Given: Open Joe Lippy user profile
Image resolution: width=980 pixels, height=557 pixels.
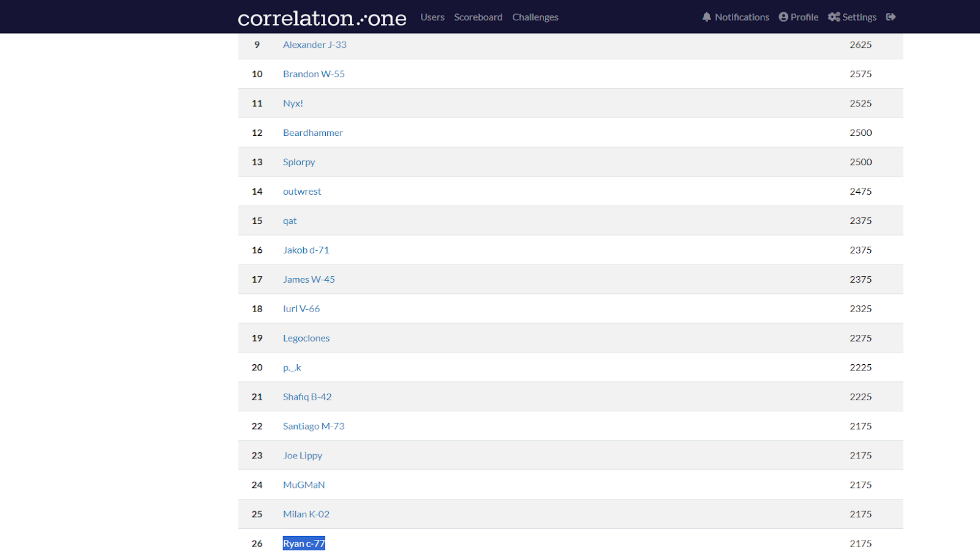Looking at the screenshot, I should [x=303, y=456].
